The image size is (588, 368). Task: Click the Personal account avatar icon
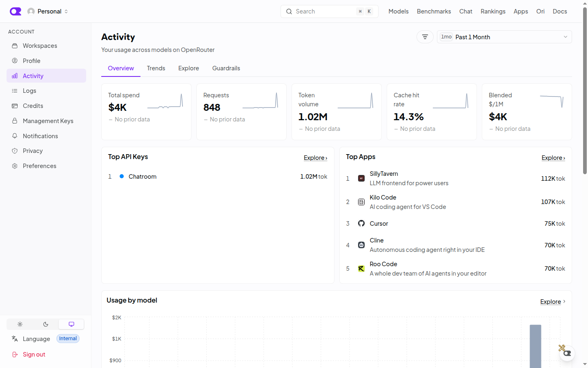tap(31, 11)
